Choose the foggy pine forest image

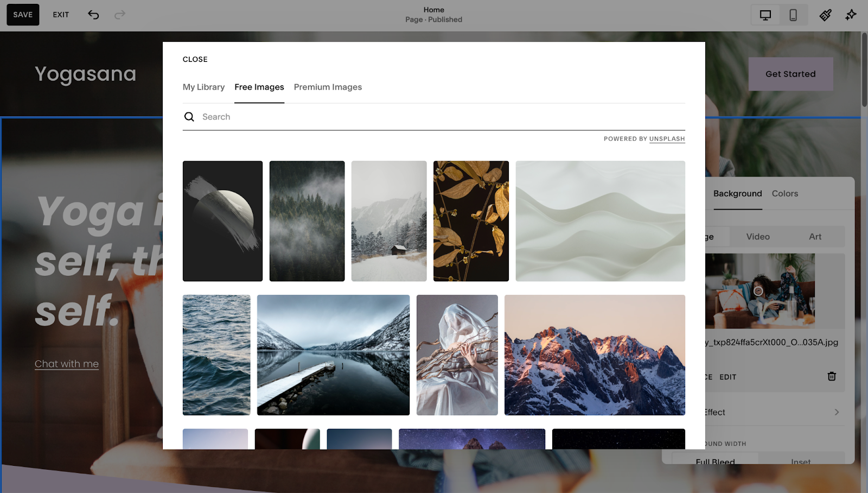click(307, 221)
